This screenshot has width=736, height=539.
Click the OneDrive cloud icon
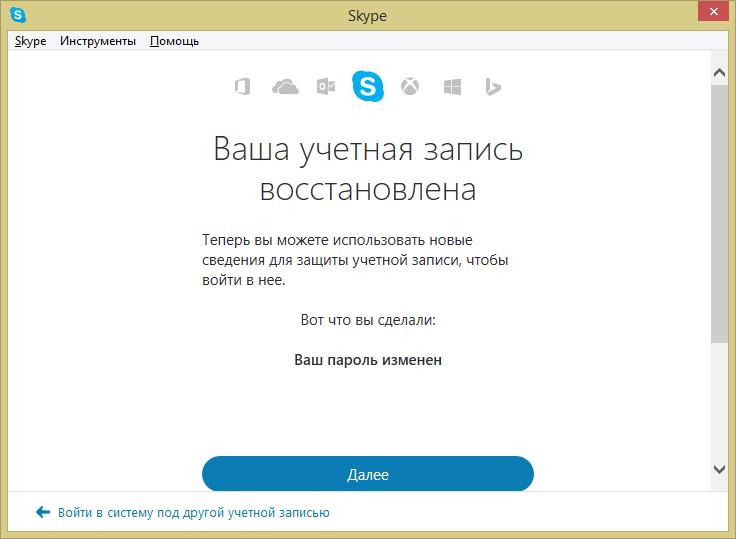click(285, 87)
